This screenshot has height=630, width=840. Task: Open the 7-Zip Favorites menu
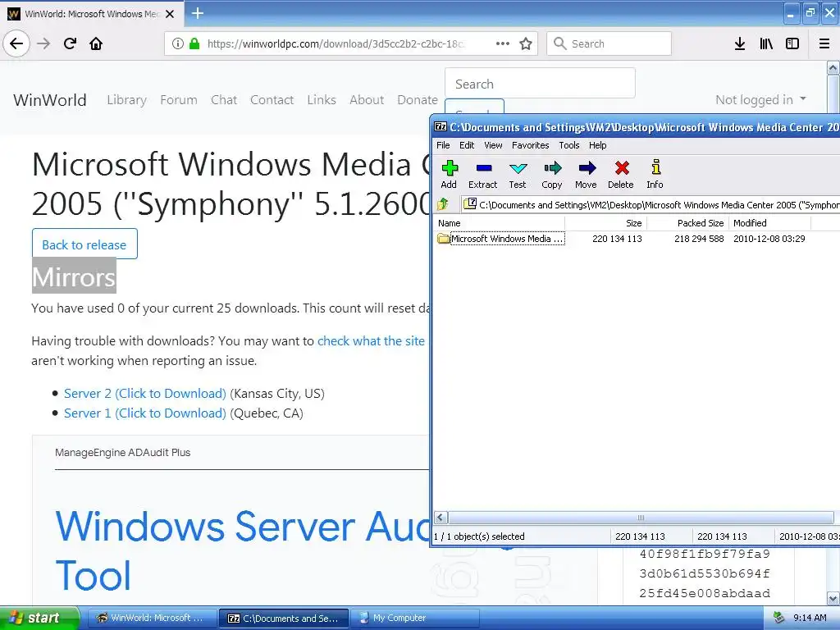pos(531,145)
